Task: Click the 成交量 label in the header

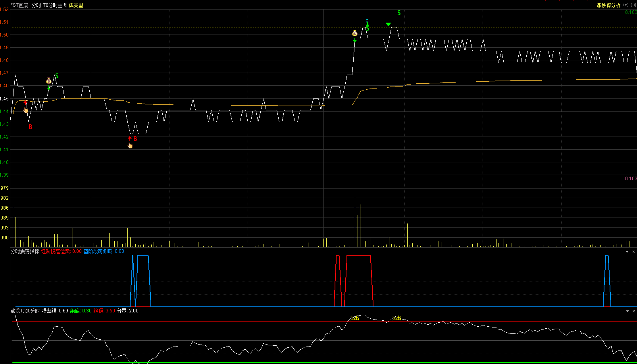Action: [76, 5]
